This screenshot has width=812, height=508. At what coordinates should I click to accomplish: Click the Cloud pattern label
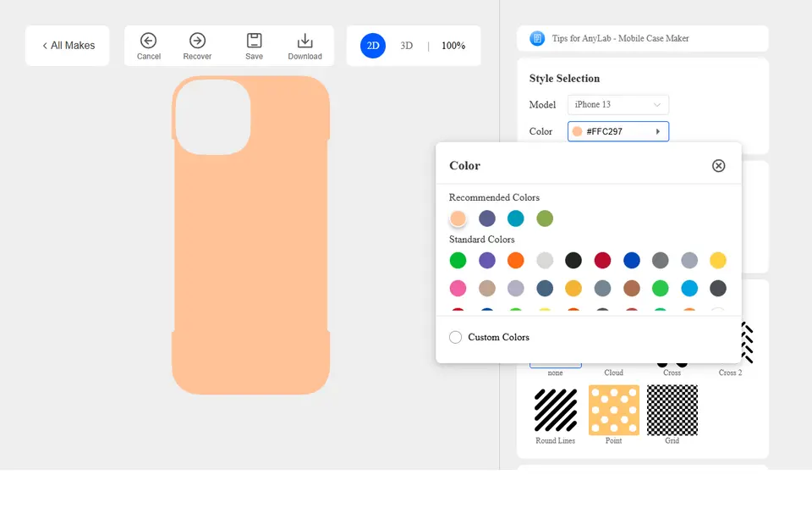click(x=614, y=373)
